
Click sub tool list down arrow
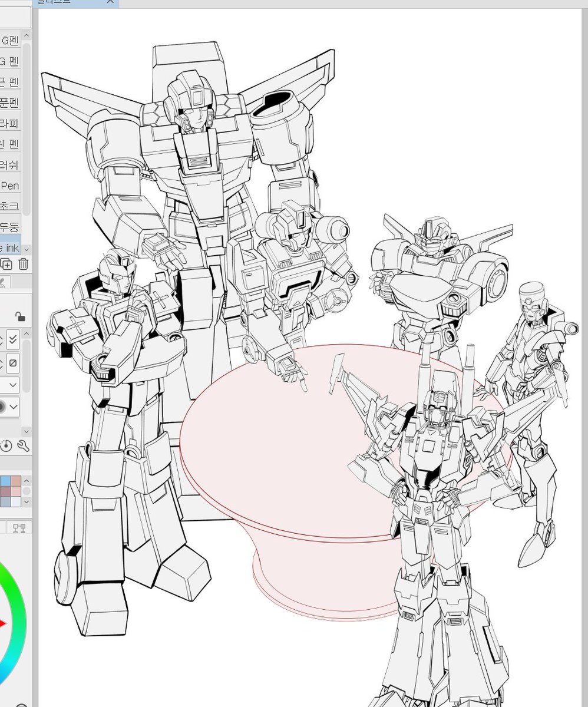[26, 250]
